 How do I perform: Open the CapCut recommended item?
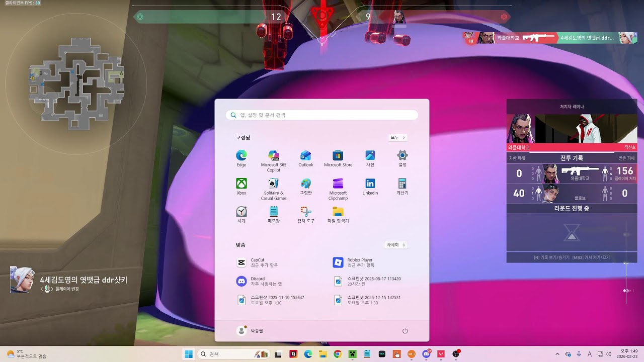tap(258, 262)
